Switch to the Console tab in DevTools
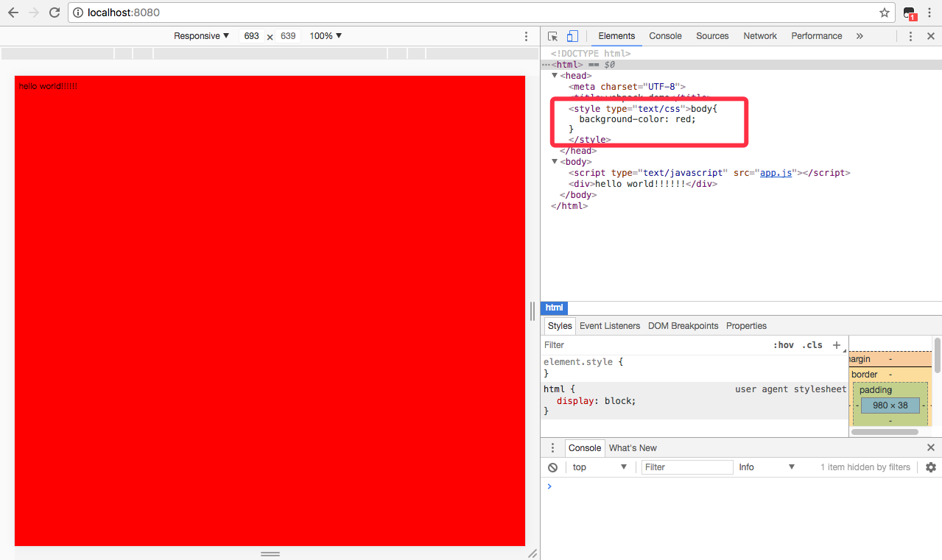The width and height of the screenshot is (942, 560). (665, 36)
